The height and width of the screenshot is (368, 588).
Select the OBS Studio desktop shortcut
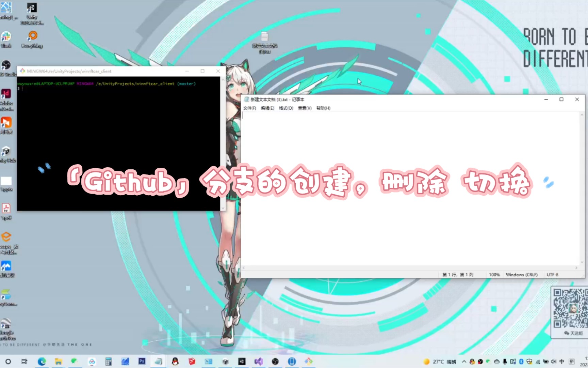pyautogui.click(x=6, y=68)
